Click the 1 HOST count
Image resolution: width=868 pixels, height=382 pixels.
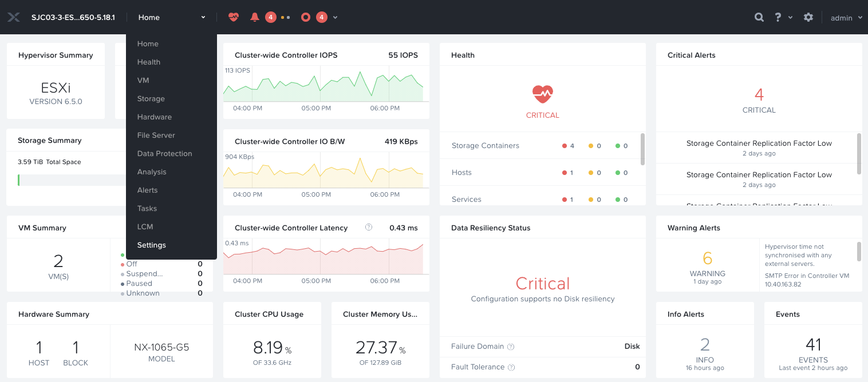click(39, 353)
